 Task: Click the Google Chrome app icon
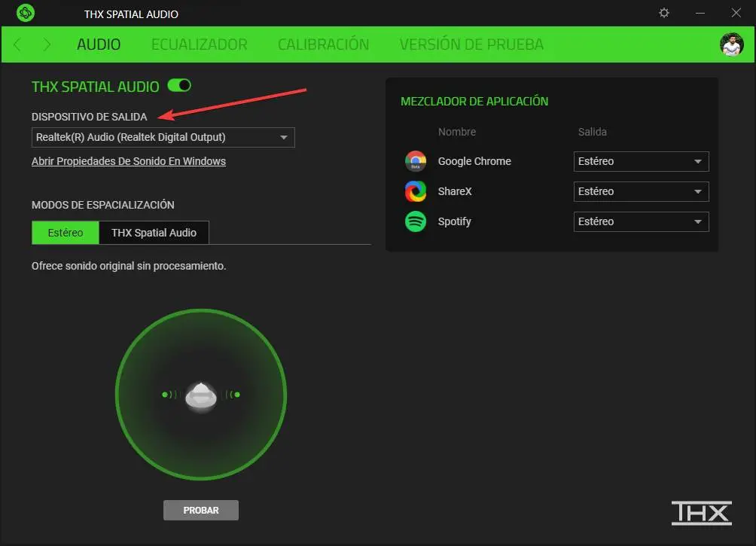point(415,161)
